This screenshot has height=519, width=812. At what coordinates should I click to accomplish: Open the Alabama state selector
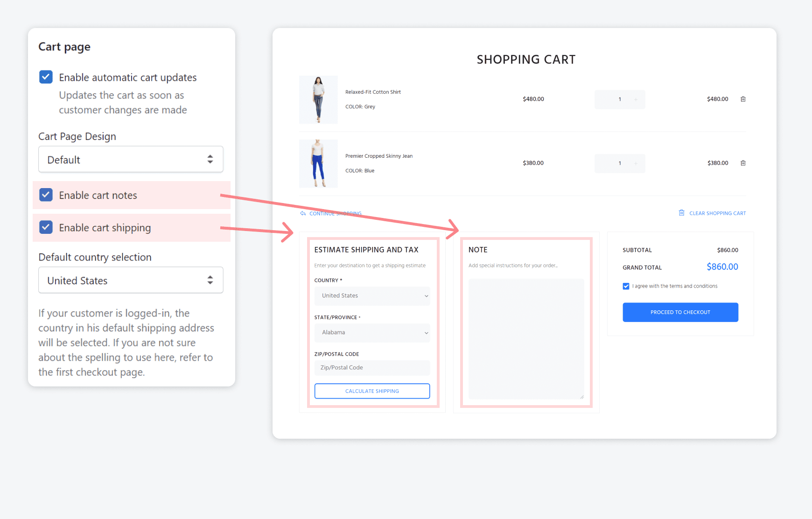[372, 333]
